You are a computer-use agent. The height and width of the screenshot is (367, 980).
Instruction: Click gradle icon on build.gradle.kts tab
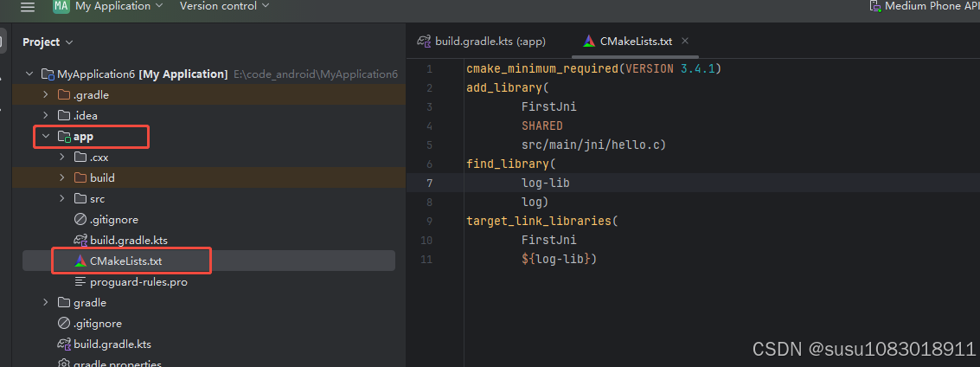pyautogui.click(x=425, y=42)
